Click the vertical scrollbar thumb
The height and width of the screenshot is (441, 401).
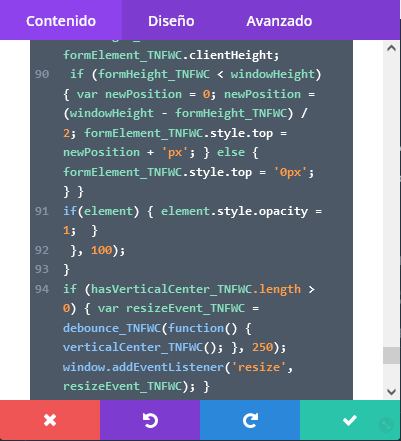coord(391,355)
